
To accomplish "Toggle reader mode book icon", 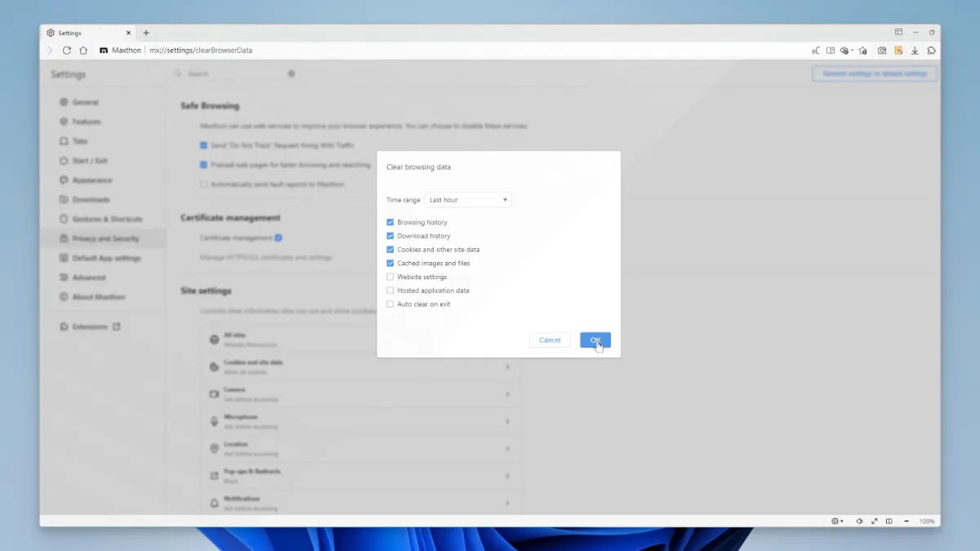I will pyautogui.click(x=831, y=51).
